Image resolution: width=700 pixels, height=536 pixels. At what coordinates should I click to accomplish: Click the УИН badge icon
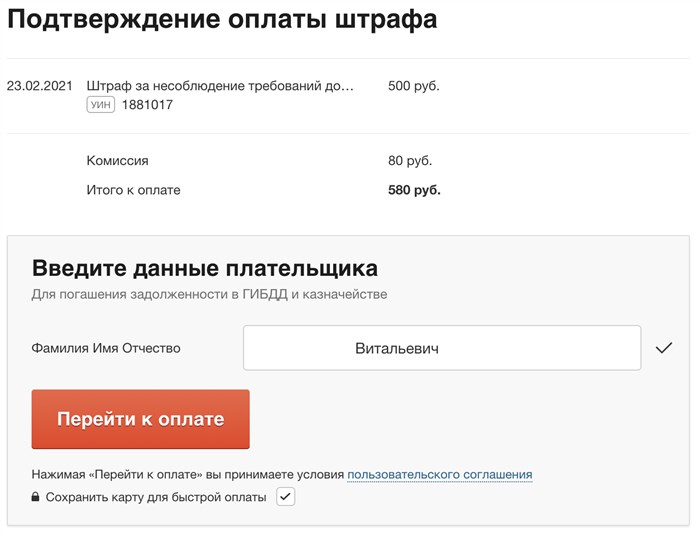101,105
